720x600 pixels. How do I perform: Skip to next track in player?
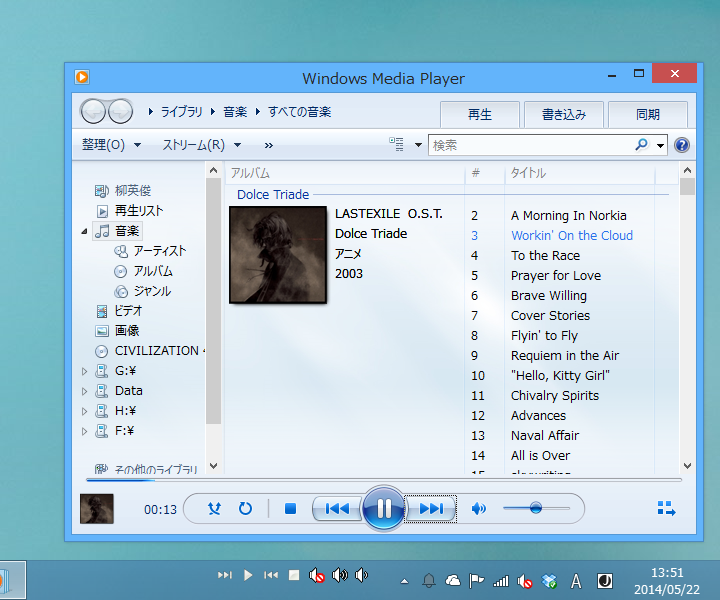pos(431,509)
